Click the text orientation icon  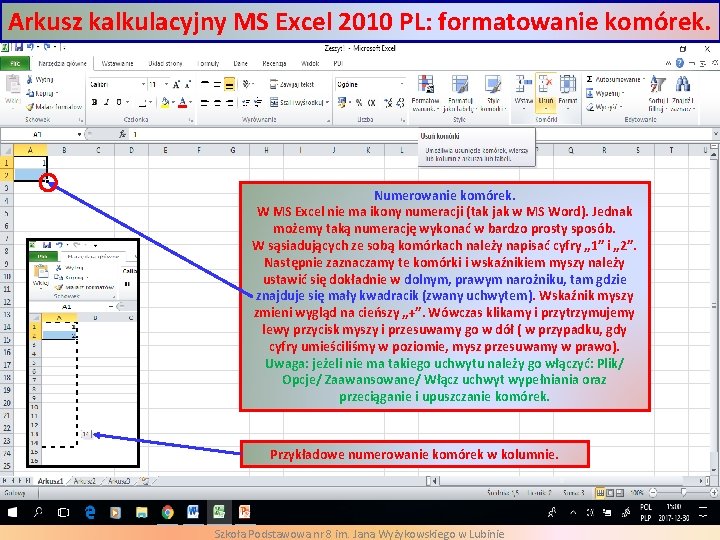[x=247, y=84]
